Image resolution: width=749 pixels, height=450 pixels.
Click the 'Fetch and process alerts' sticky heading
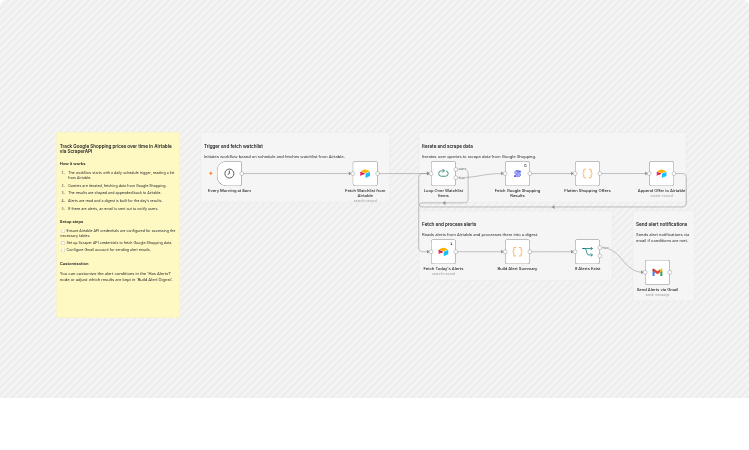449,224
